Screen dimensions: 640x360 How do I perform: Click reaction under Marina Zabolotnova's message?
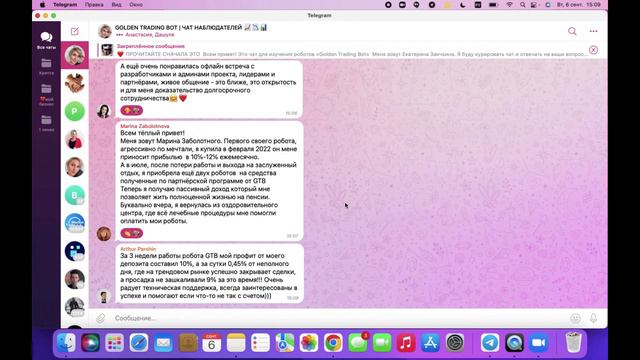point(131,233)
